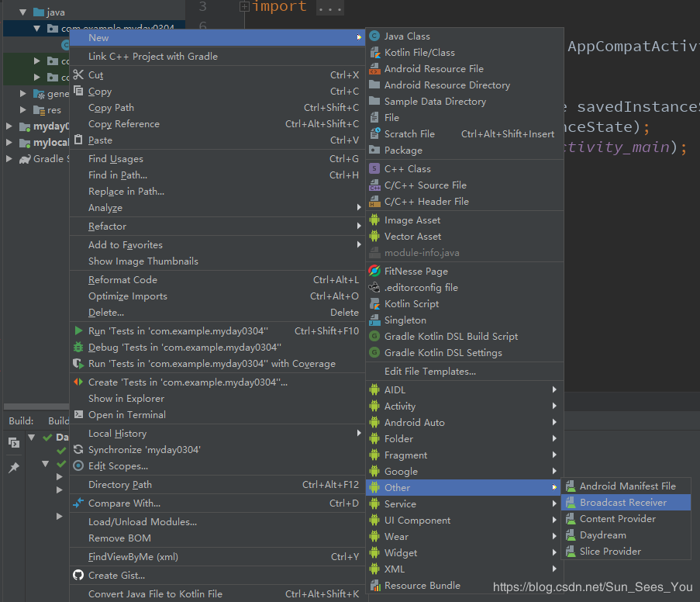Click the Cut scissors icon
This screenshot has height=602, width=700.
pos(78,74)
